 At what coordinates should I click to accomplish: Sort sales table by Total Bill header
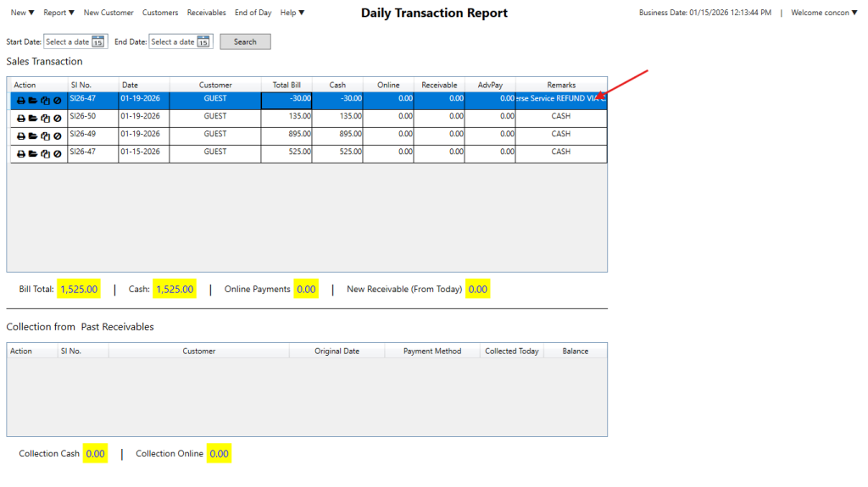[x=287, y=85]
